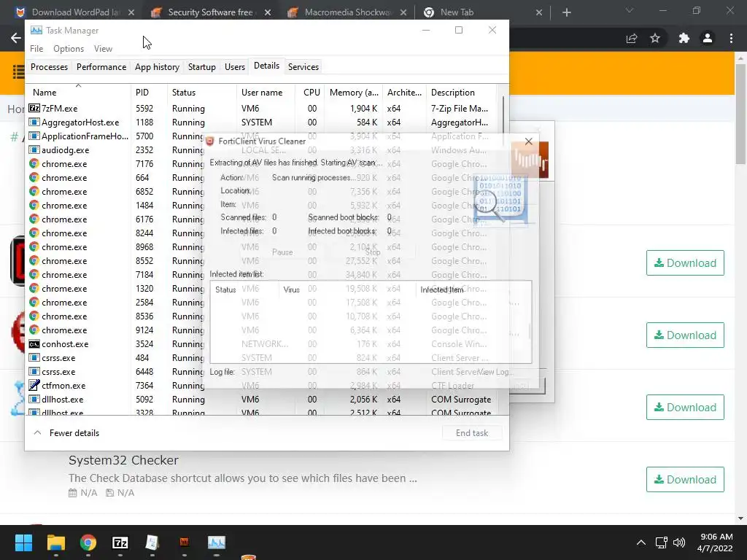Stop the FortiClient scan
Viewport: 747px width, 560px height.
pos(373,252)
